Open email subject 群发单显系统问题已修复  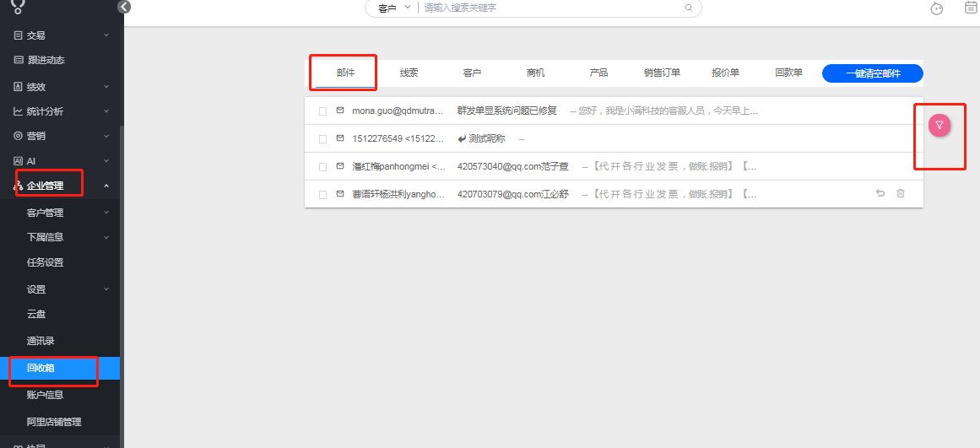[506, 111]
